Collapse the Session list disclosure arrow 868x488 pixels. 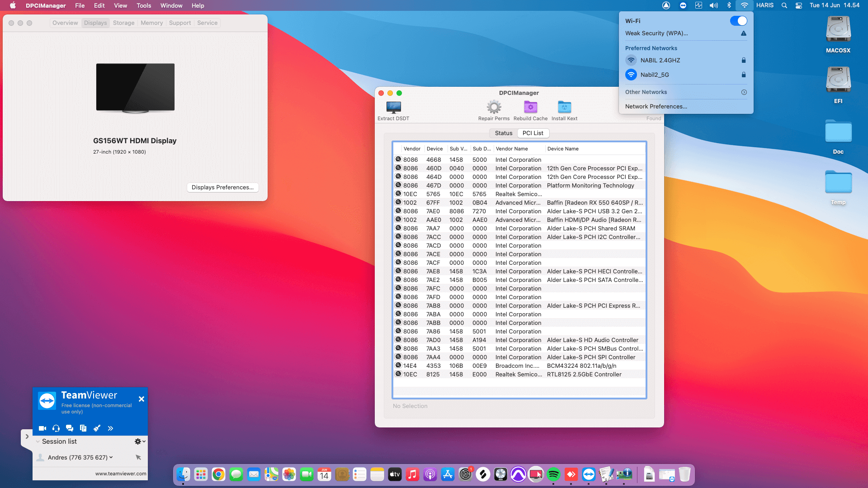pyautogui.click(x=38, y=441)
